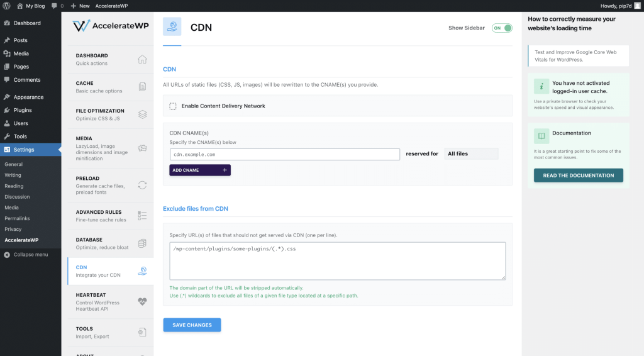
Task: Click the Howdy, pip7d account text
Action: 616,6
